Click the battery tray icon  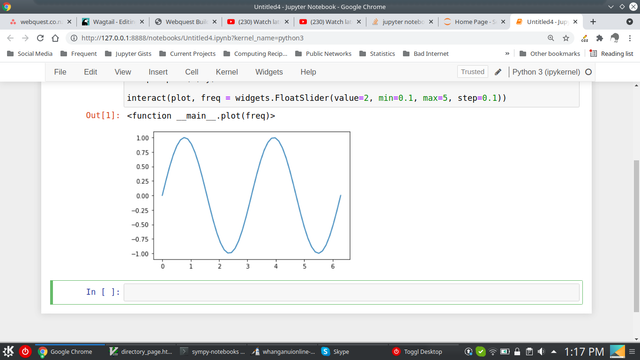pos(505,351)
